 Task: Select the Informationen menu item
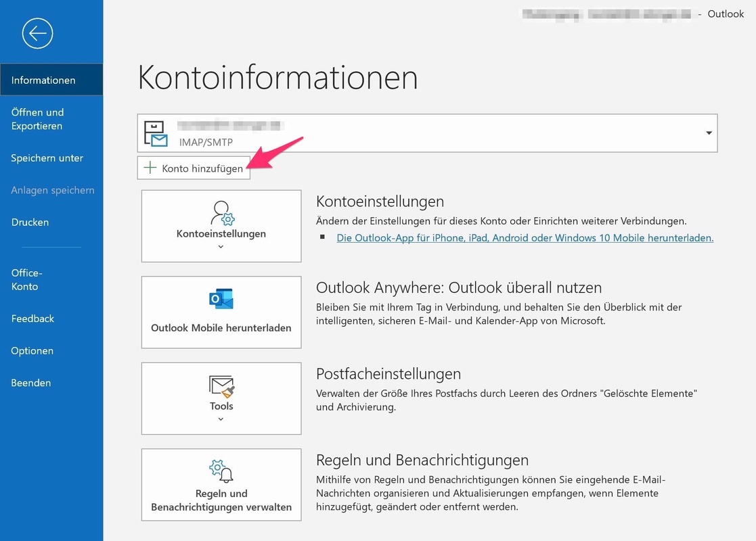point(51,80)
